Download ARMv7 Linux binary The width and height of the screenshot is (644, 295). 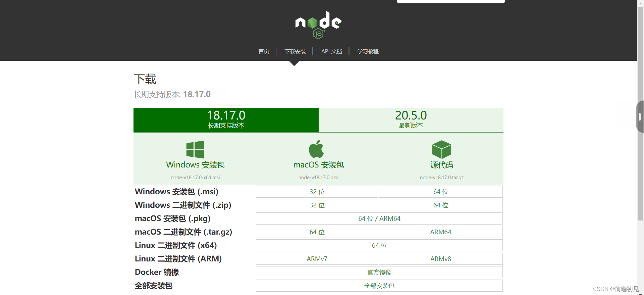[317, 259]
